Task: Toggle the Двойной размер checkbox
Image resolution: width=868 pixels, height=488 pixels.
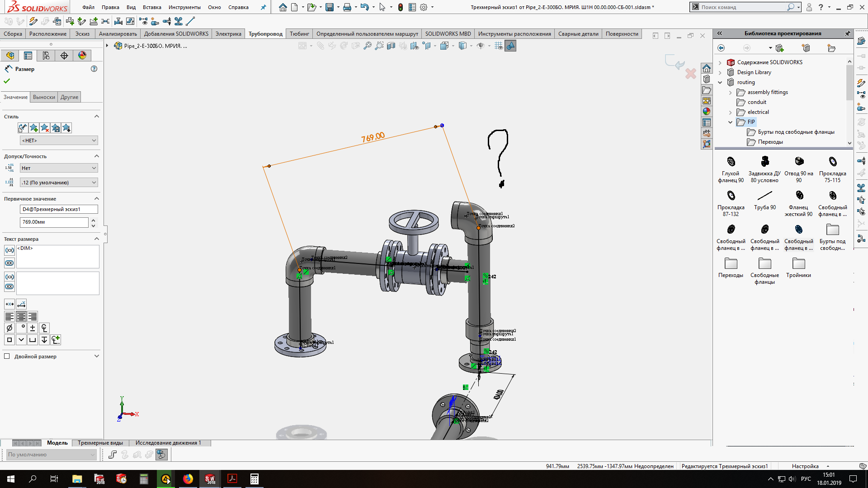Action: point(7,357)
